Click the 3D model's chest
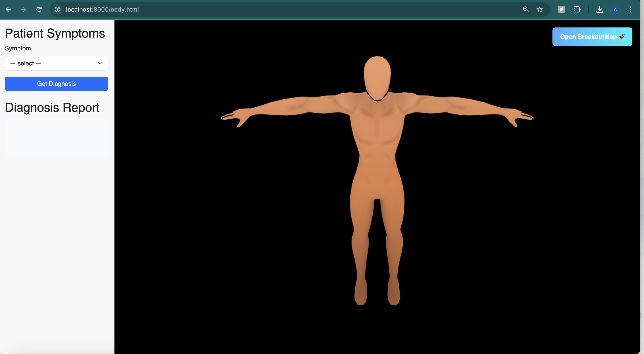This screenshot has width=644, height=354. (378, 125)
